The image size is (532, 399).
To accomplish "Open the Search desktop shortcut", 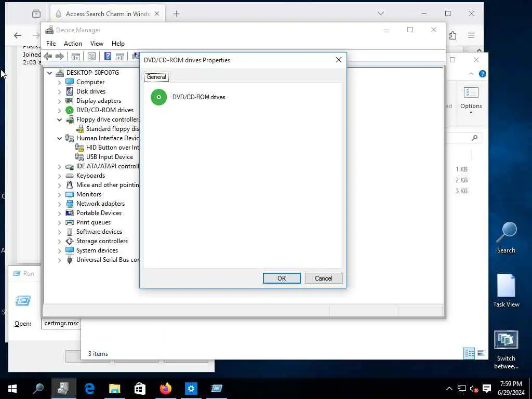I will [506, 237].
